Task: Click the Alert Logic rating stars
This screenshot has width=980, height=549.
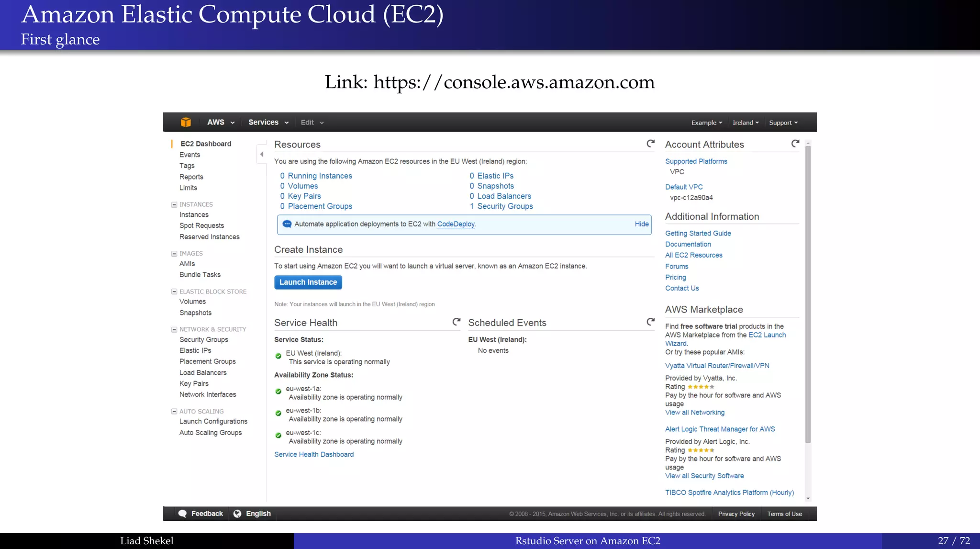Action: tap(701, 450)
